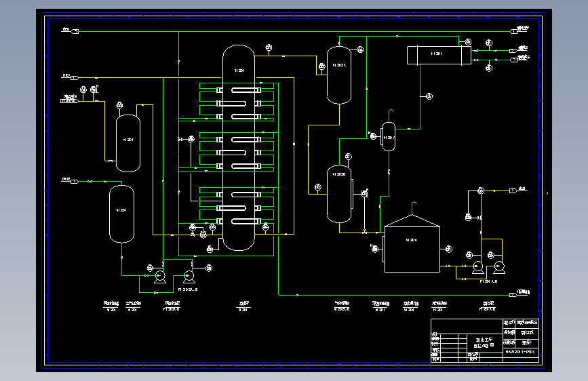Click the top-left green line inlet arrow
The image size is (588, 381).
tap(75, 31)
